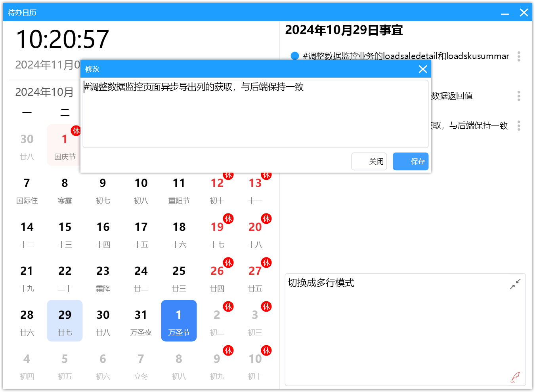Click inside the 修改 text editing area

(256, 114)
